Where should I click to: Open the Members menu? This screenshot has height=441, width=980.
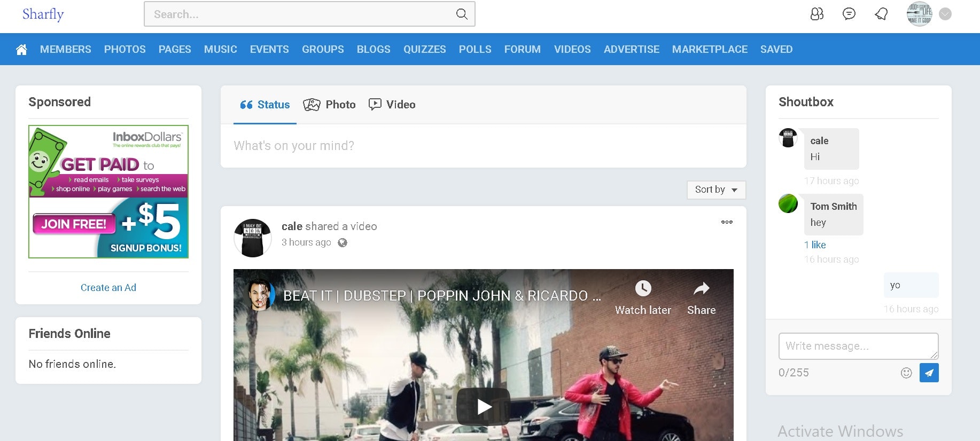click(66, 49)
